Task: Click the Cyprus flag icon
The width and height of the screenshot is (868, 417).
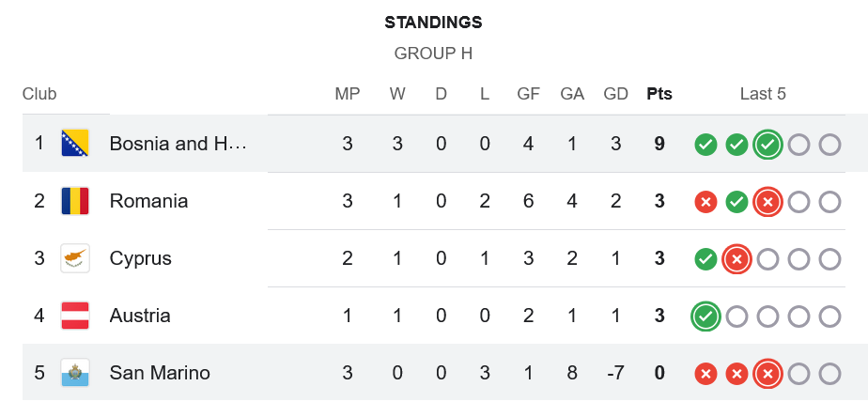Action: coord(75,258)
